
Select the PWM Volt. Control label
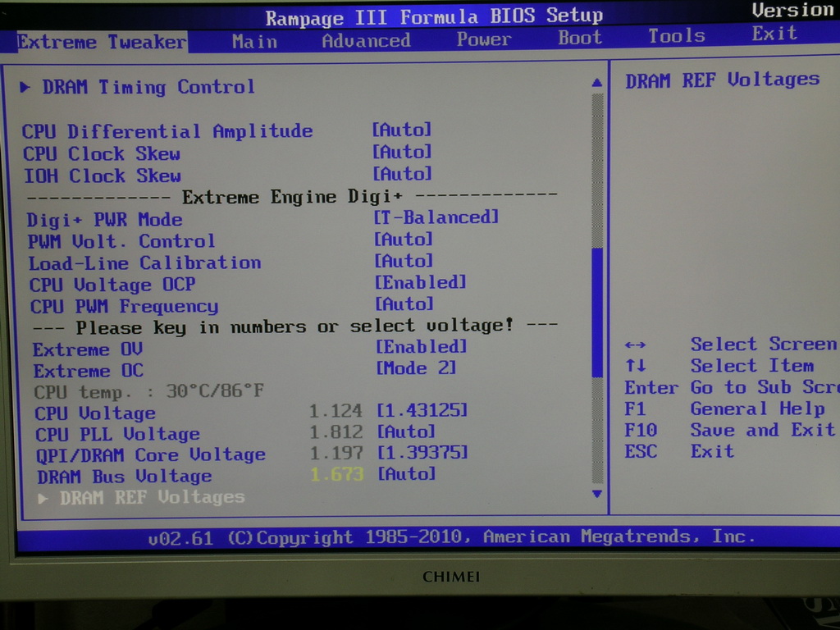(x=121, y=242)
